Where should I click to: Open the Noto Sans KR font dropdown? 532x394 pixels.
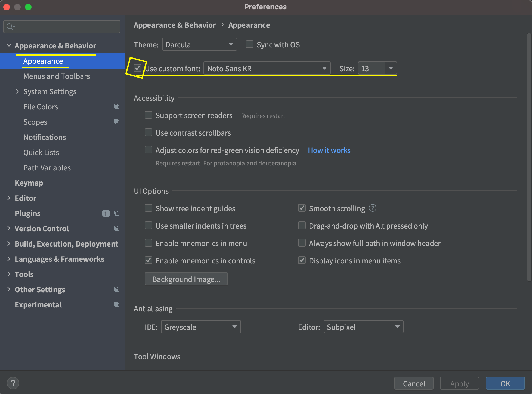click(267, 68)
